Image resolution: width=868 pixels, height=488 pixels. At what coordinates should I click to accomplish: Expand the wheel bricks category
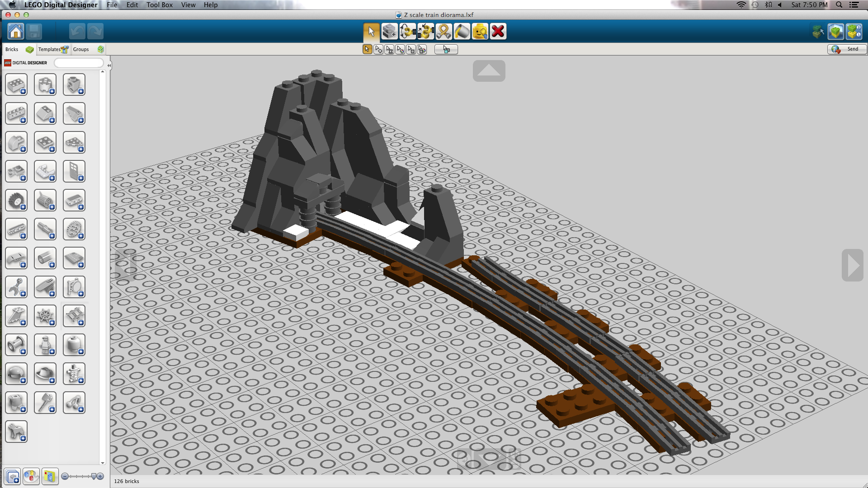pyautogui.click(x=16, y=201)
